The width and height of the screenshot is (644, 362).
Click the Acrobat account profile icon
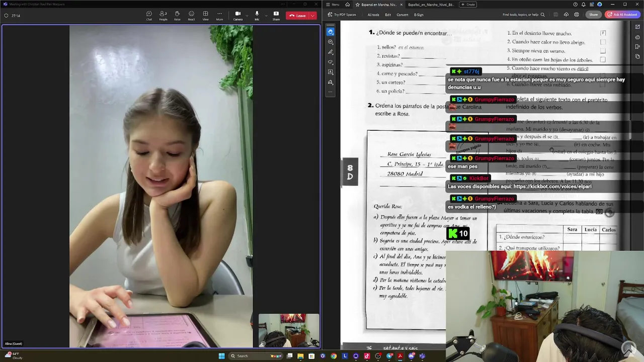point(600,5)
